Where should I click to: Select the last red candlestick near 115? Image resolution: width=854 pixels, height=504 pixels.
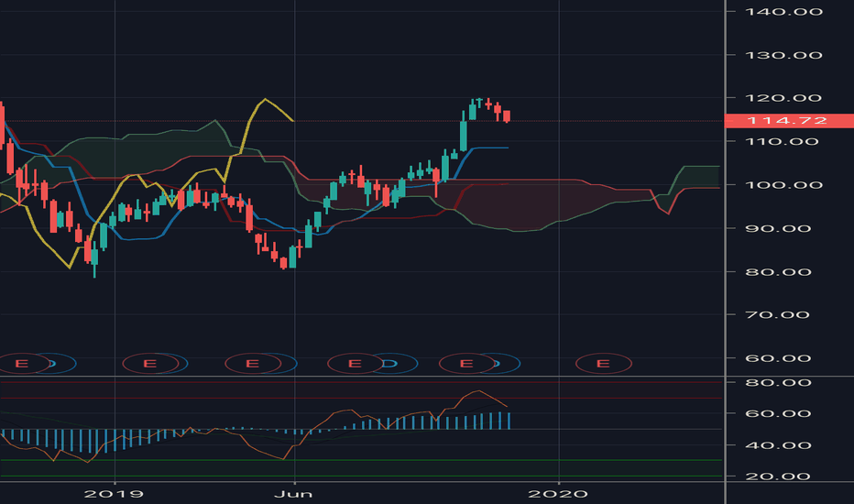pyautogui.click(x=507, y=116)
